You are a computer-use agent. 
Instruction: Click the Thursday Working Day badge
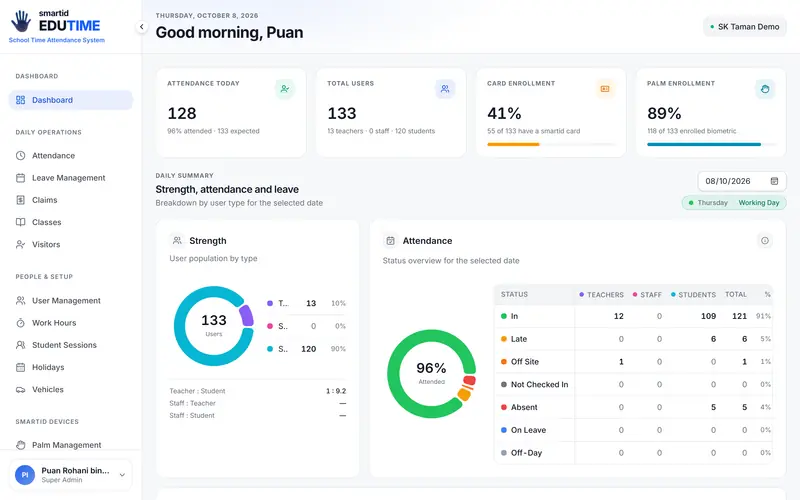pyautogui.click(x=734, y=203)
